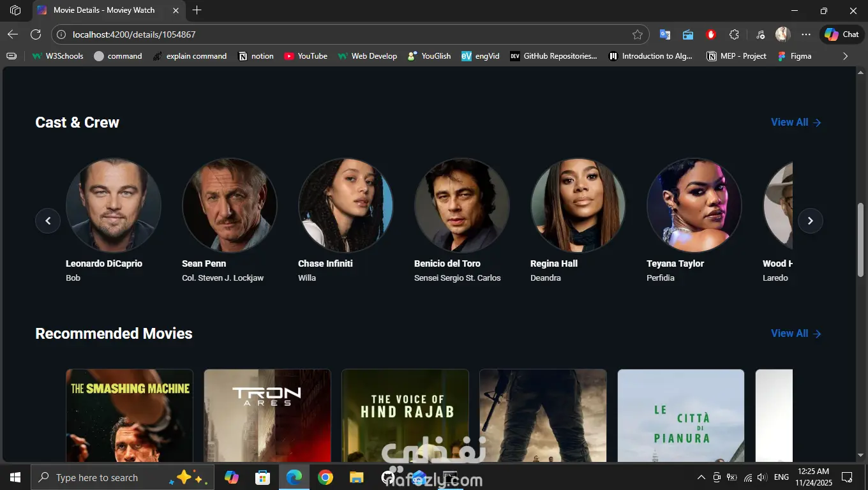Open the soldier with rifle movie poster
Viewport: 868px width, 490px height.
[x=543, y=415]
